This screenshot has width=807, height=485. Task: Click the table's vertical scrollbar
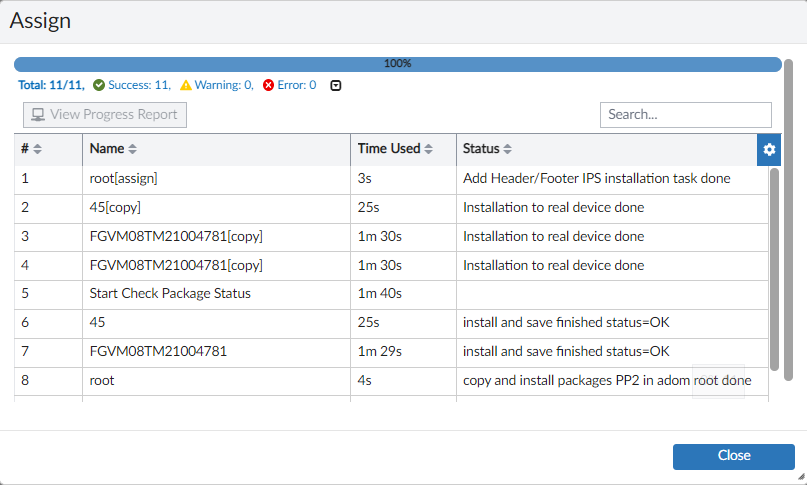(x=774, y=270)
